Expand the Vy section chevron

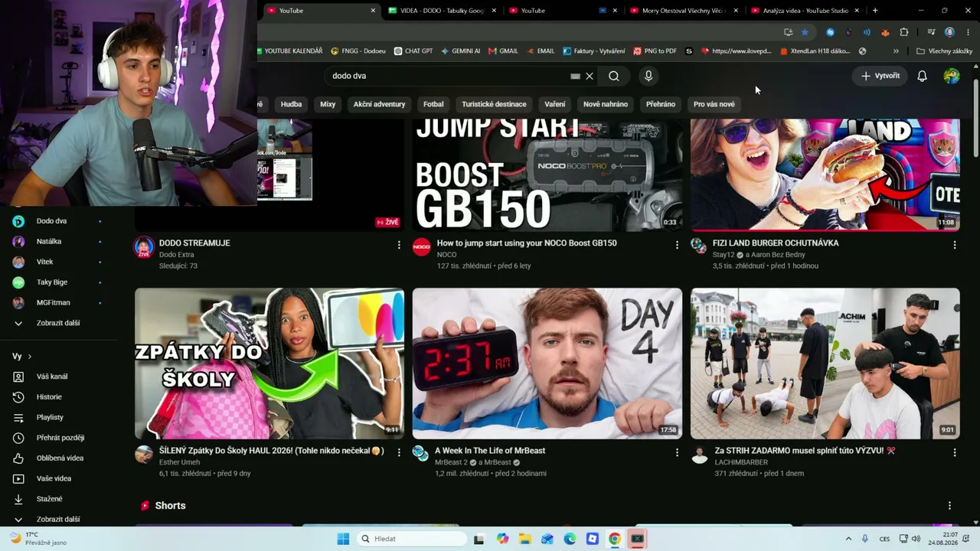tap(30, 357)
